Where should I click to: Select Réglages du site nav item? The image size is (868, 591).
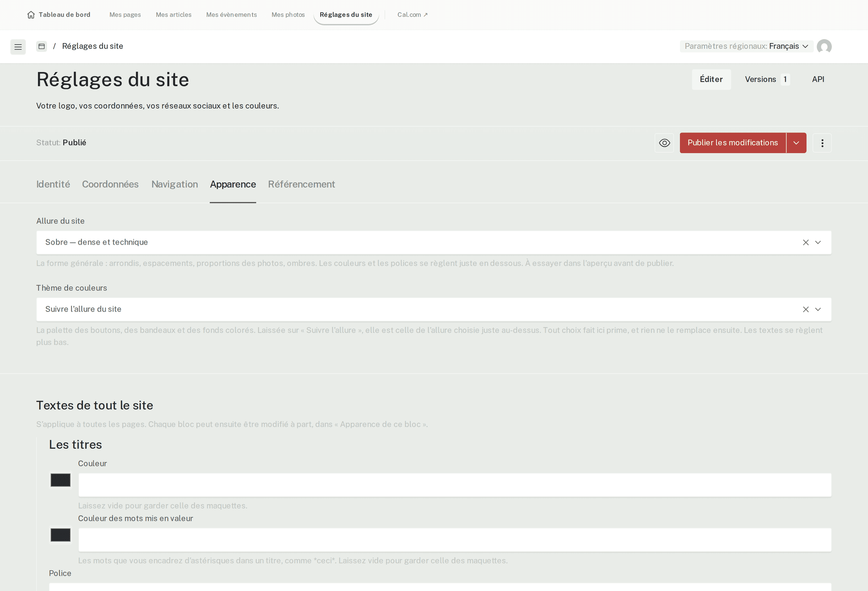pos(346,14)
